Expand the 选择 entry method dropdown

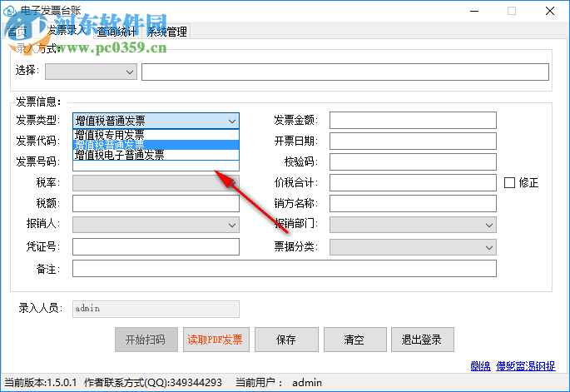[91, 72]
